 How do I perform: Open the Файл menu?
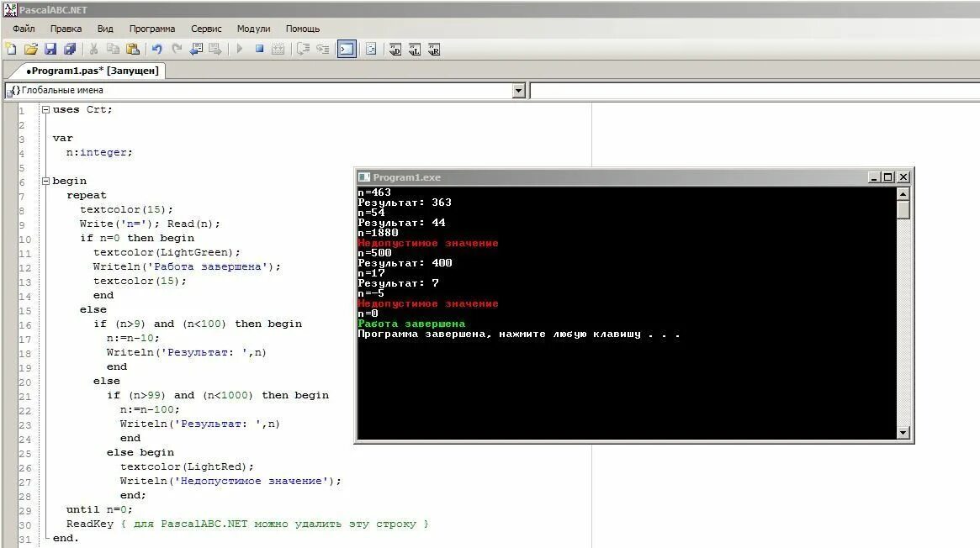pyautogui.click(x=24, y=29)
